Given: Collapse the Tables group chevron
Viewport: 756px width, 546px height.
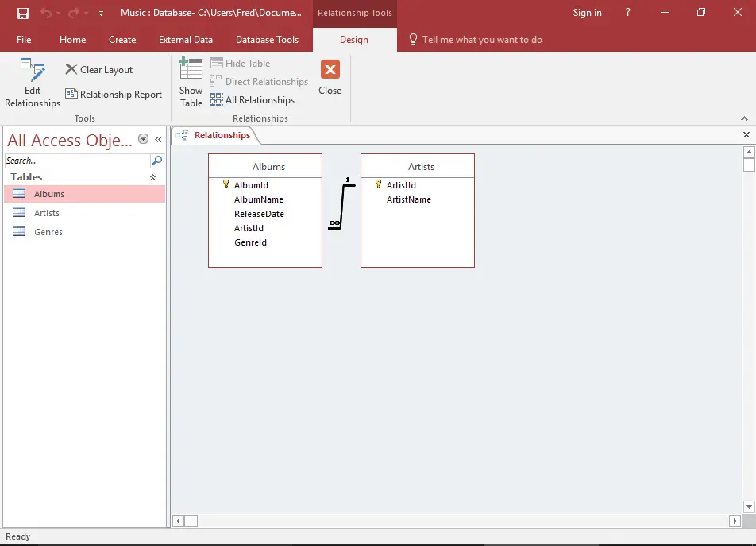Looking at the screenshot, I should tap(152, 177).
